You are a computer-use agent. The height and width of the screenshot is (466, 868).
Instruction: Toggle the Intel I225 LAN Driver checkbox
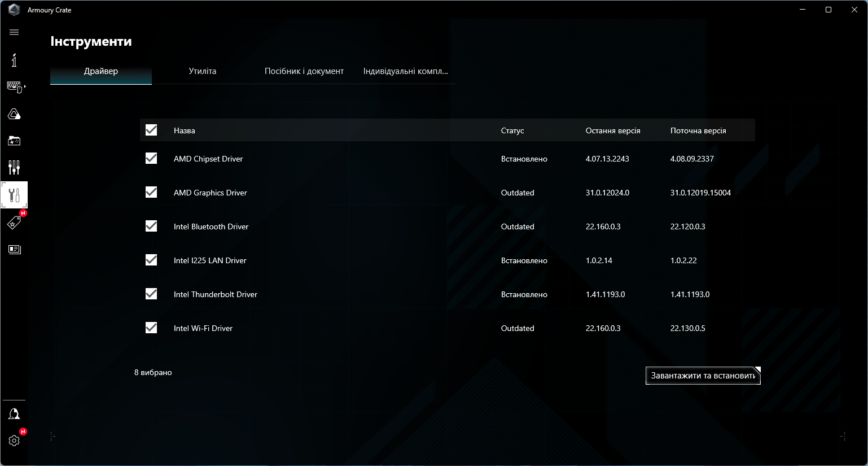[x=151, y=260]
